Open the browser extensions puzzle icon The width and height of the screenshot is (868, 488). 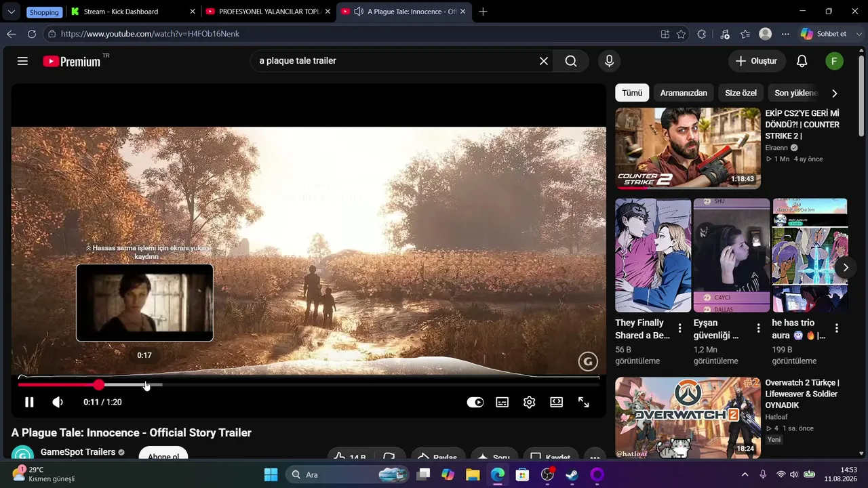pos(702,34)
